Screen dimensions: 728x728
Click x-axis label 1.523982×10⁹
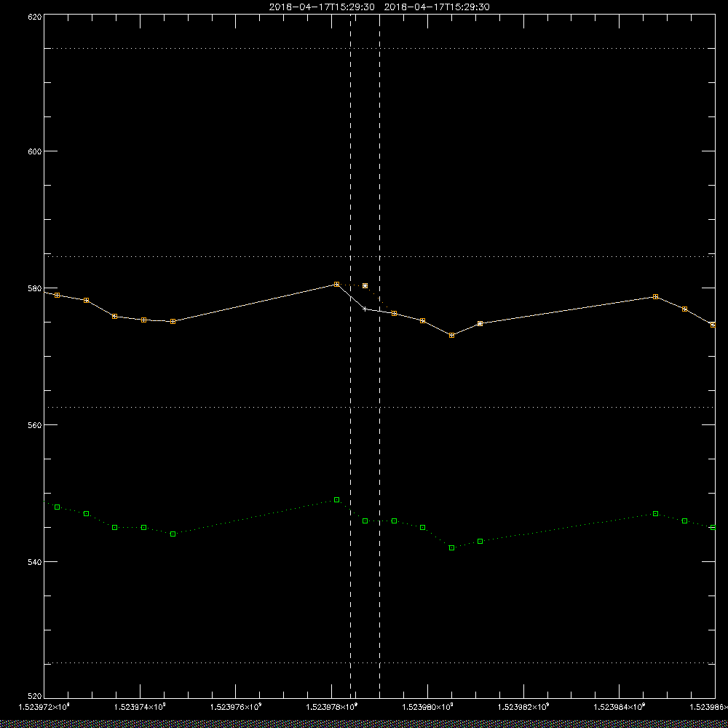click(523, 707)
